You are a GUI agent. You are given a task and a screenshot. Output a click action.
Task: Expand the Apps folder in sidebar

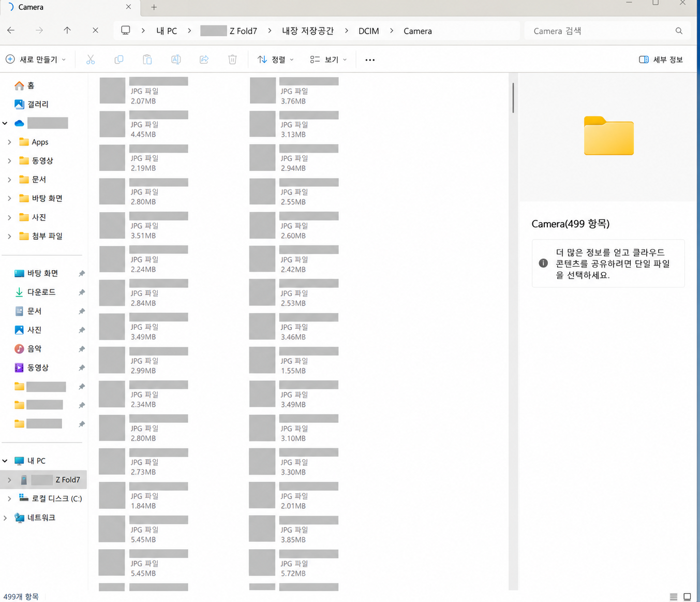(9, 142)
